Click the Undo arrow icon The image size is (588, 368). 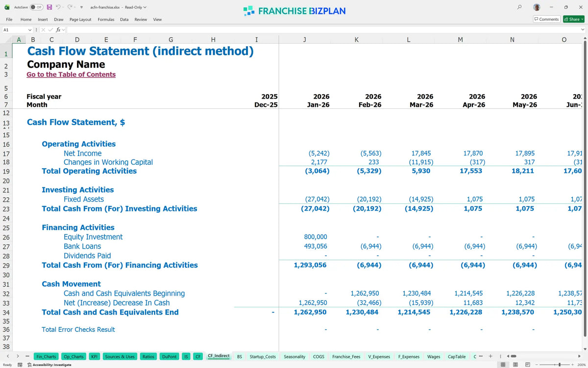[58, 7]
